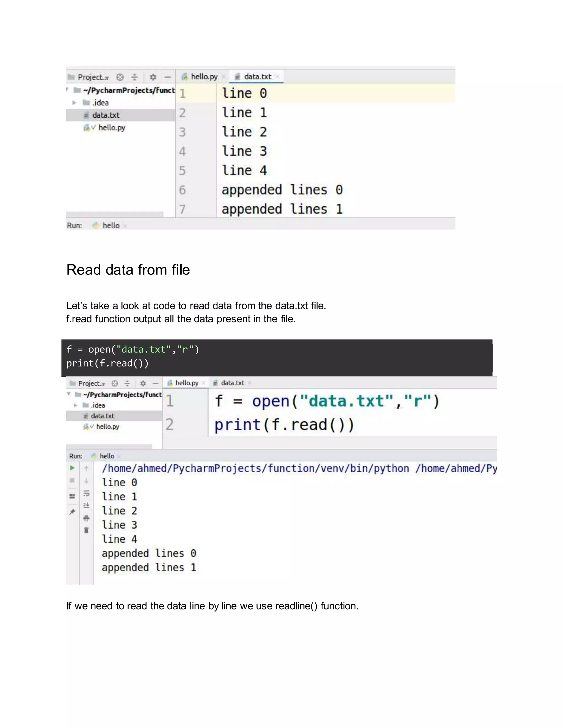563x728 pixels.
Task: Toggle soft-wrap icon in the Run console
Action: pos(86,493)
